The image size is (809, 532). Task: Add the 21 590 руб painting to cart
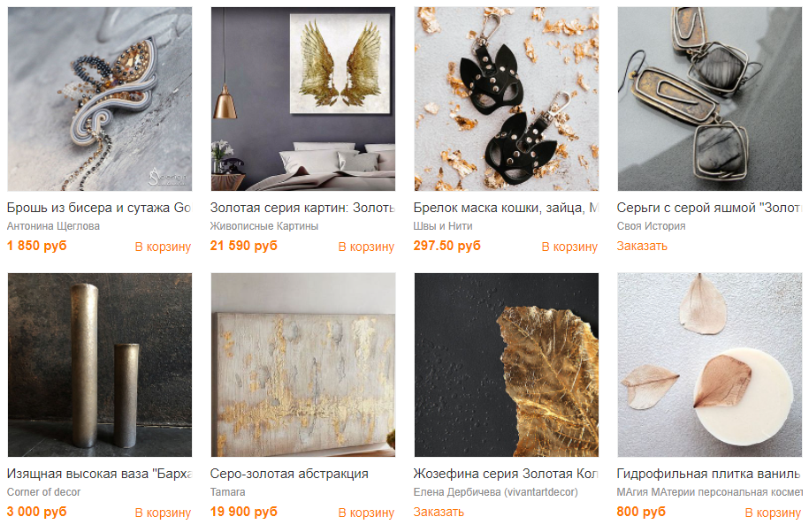pos(366,247)
